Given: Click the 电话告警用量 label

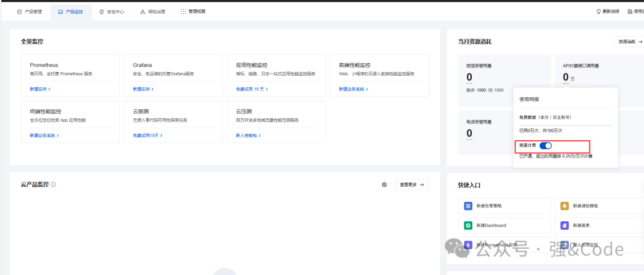Looking at the screenshot, I should (479, 122).
